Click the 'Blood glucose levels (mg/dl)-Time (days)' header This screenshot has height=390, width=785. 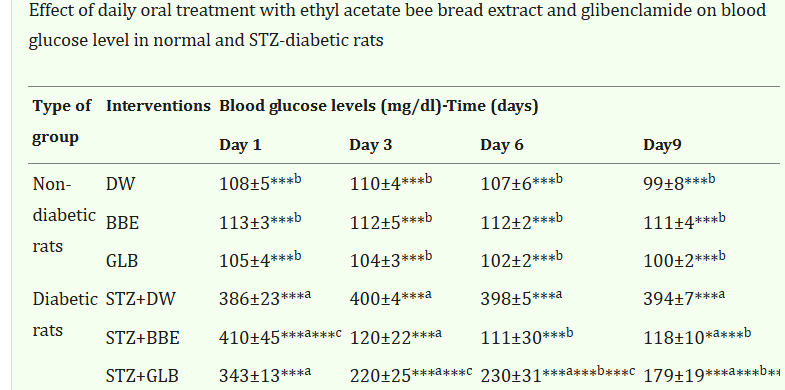[x=378, y=107]
